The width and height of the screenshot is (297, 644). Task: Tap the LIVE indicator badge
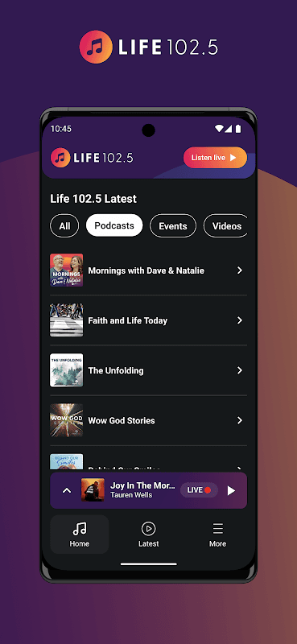(x=199, y=490)
